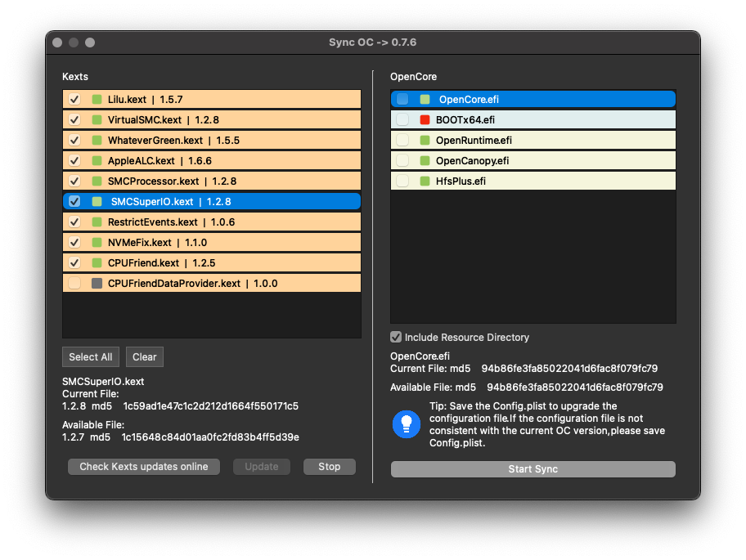Check the BOOTx64.efi checkbox
Screen dimensions: 746x560
[x=402, y=120]
